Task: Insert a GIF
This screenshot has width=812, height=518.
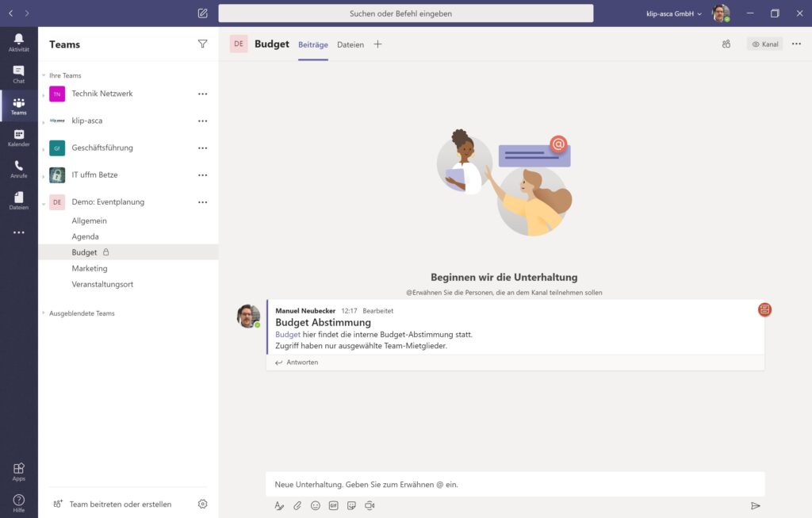Action: coord(334,505)
